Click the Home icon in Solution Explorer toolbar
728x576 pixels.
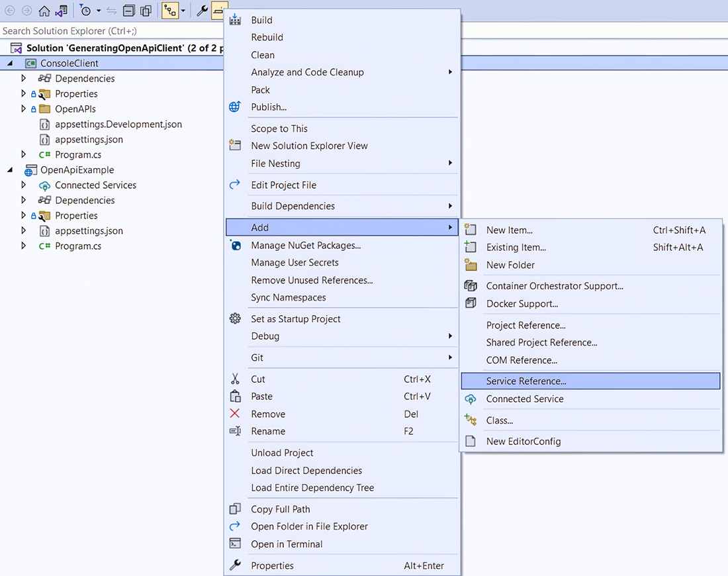click(44, 11)
